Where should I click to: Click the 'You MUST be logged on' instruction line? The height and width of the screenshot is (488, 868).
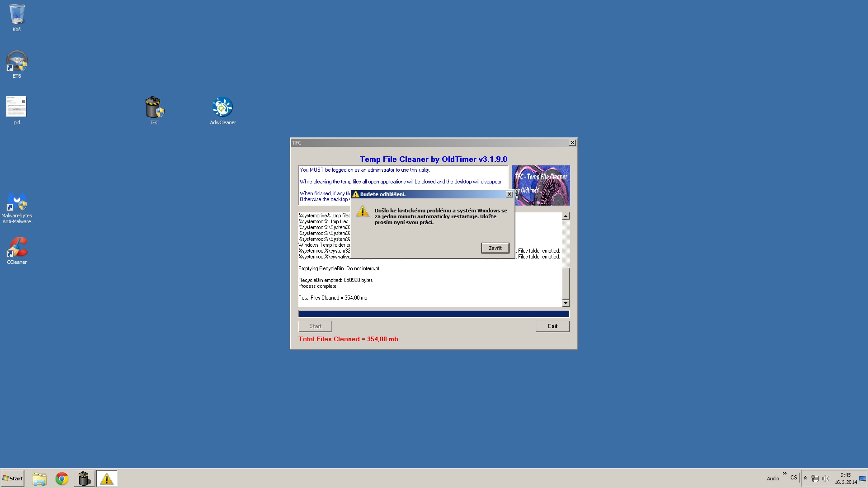[365, 170]
